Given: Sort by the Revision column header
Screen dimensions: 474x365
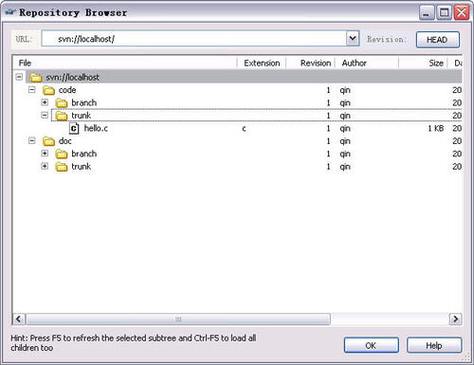Looking at the screenshot, I should coord(311,63).
